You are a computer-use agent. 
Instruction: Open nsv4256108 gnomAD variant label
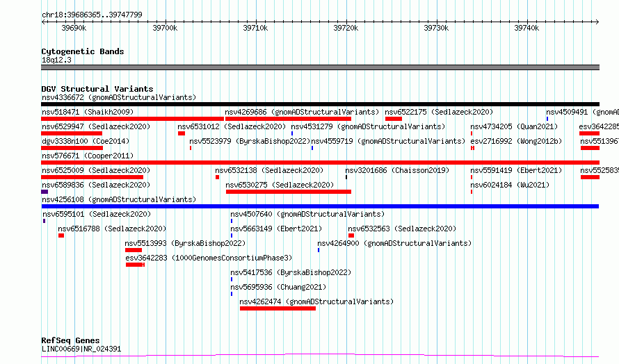(x=119, y=199)
